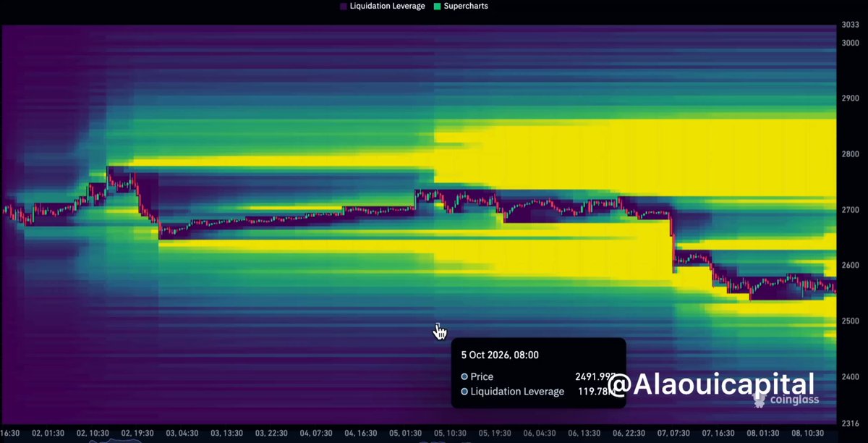Click the 2500 price axis label
This screenshot has height=443, width=868.
click(850, 321)
